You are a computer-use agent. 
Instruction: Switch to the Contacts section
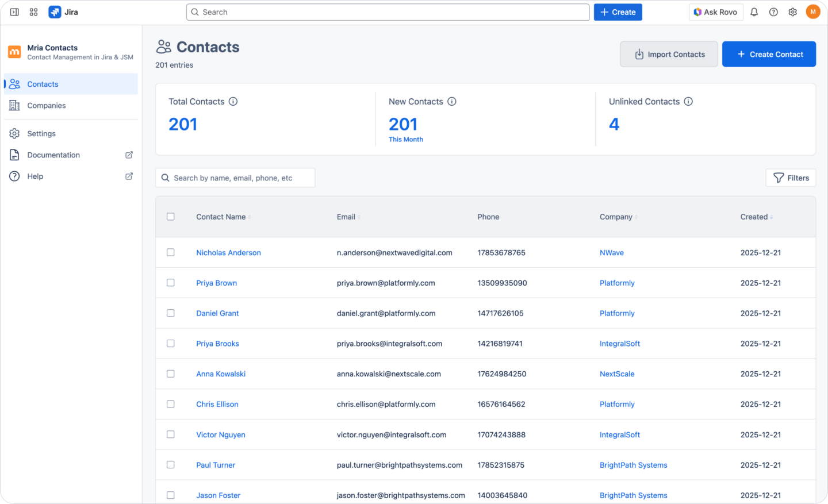pos(43,84)
